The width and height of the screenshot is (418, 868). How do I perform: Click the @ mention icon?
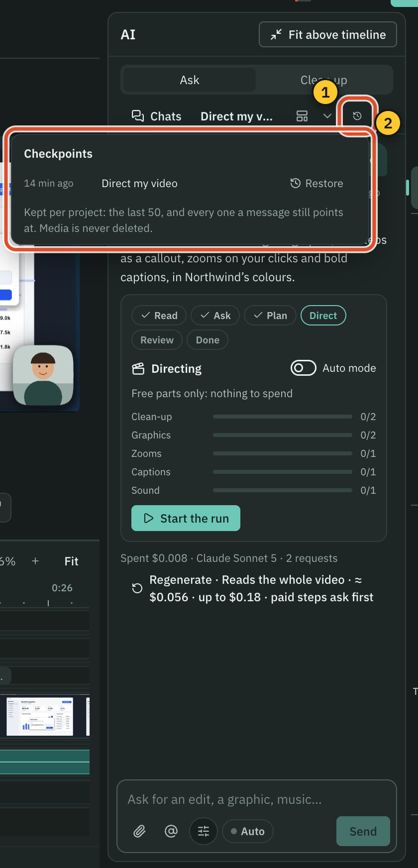point(171,831)
